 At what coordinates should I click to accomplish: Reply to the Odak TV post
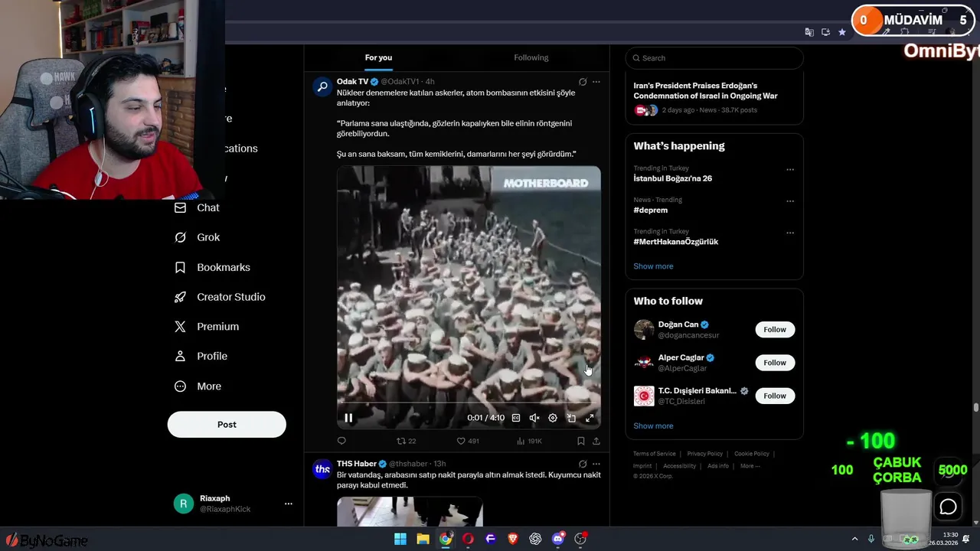coord(341,441)
